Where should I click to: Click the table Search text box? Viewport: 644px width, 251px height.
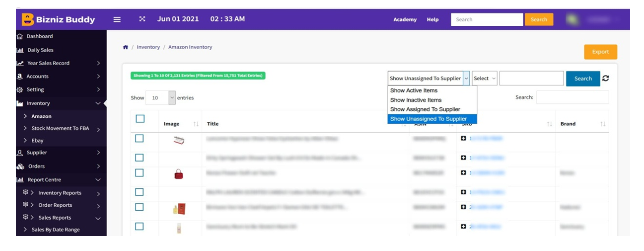coord(572,97)
